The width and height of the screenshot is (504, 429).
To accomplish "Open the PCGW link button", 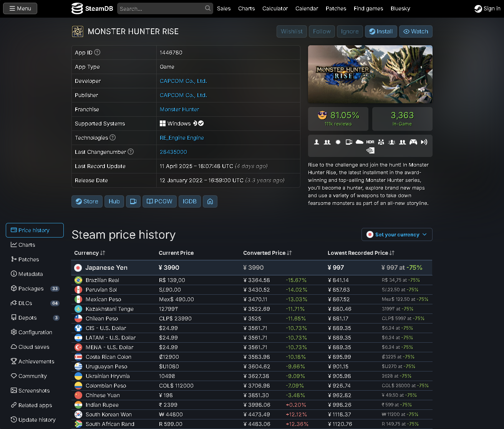I will [x=159, y=201].
